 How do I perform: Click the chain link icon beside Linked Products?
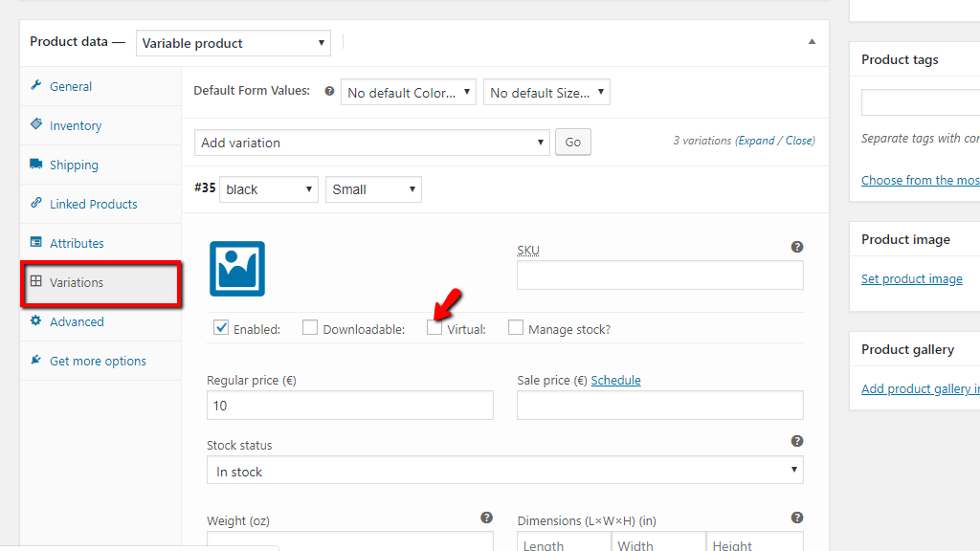35,203
